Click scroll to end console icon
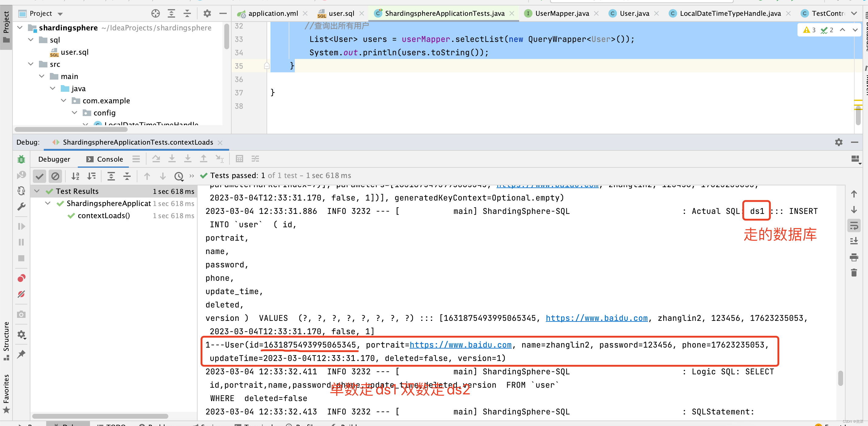This screenshot has height=426, width=868. click(854, 241)
